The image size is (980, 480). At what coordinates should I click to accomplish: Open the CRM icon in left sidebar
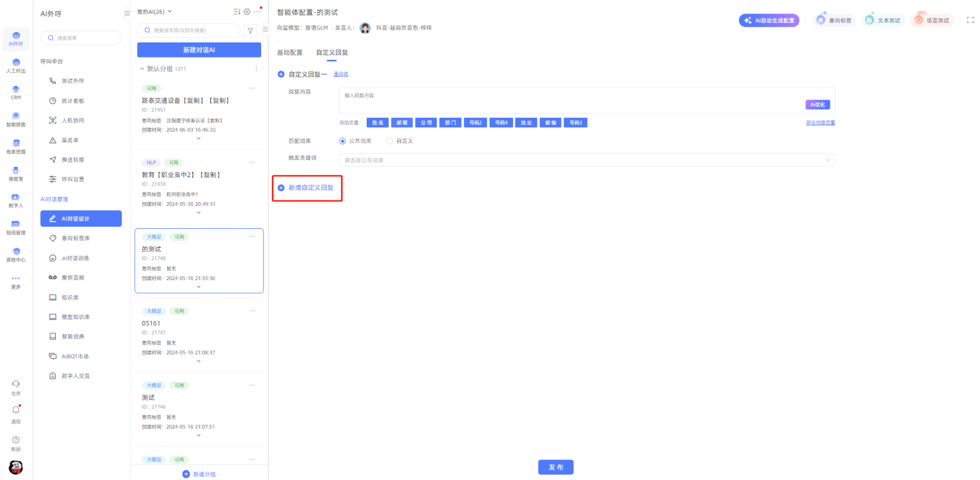coord(16,90)
